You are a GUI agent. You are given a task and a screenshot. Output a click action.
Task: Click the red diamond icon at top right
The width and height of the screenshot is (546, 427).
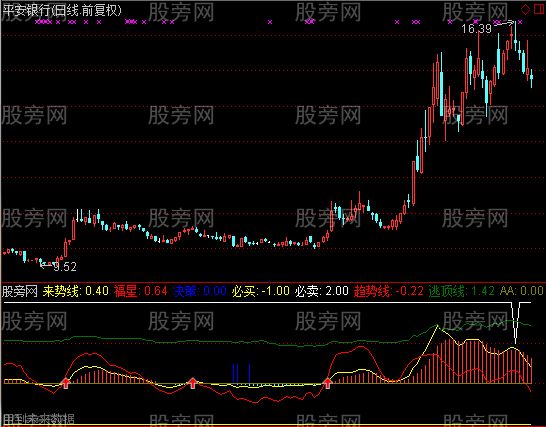[526, 9]
